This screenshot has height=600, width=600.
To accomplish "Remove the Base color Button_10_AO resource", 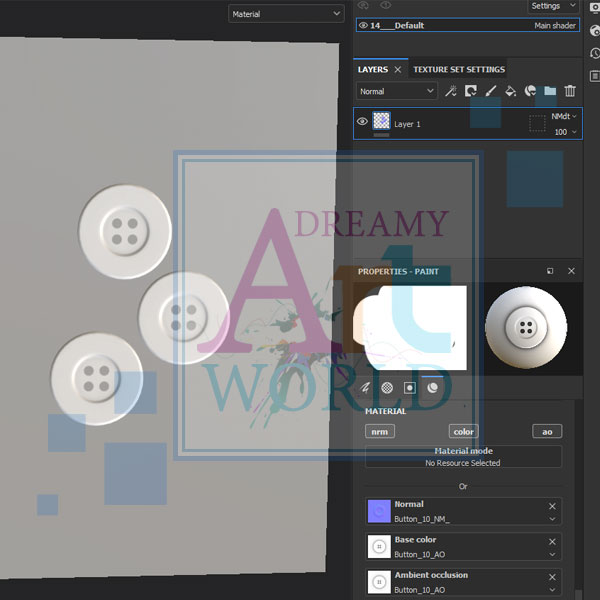I will pos(552,541).
